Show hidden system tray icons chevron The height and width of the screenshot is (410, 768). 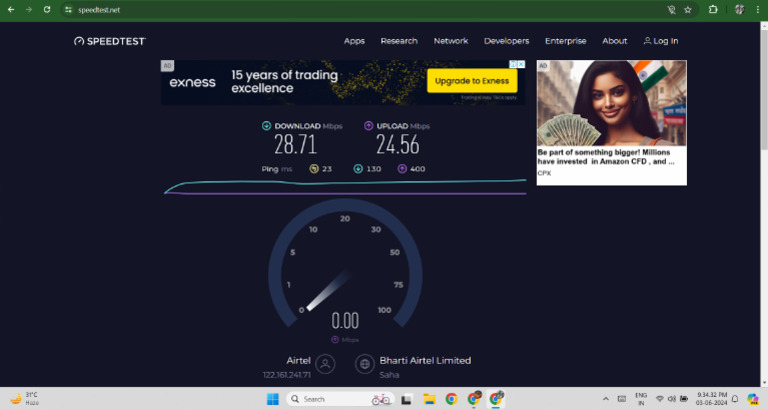pyautogui.click(x=605, y=399)
